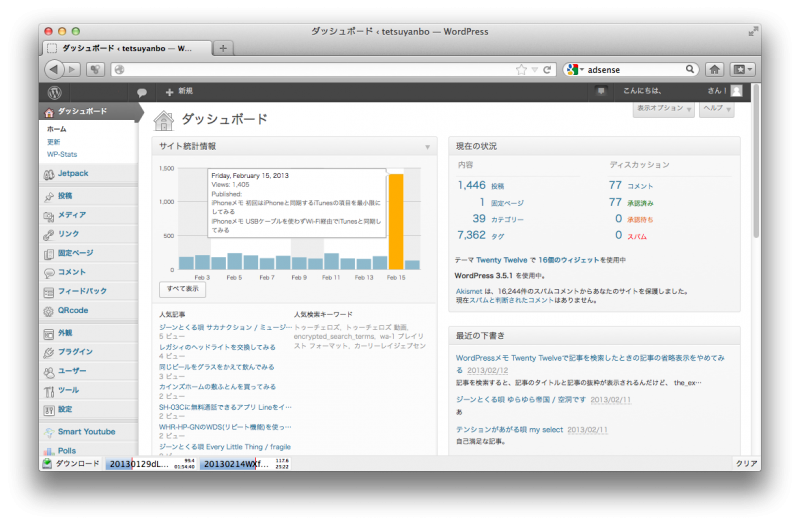Click download progress 20130214WXf item
The image size is (800, 525).
246,464
